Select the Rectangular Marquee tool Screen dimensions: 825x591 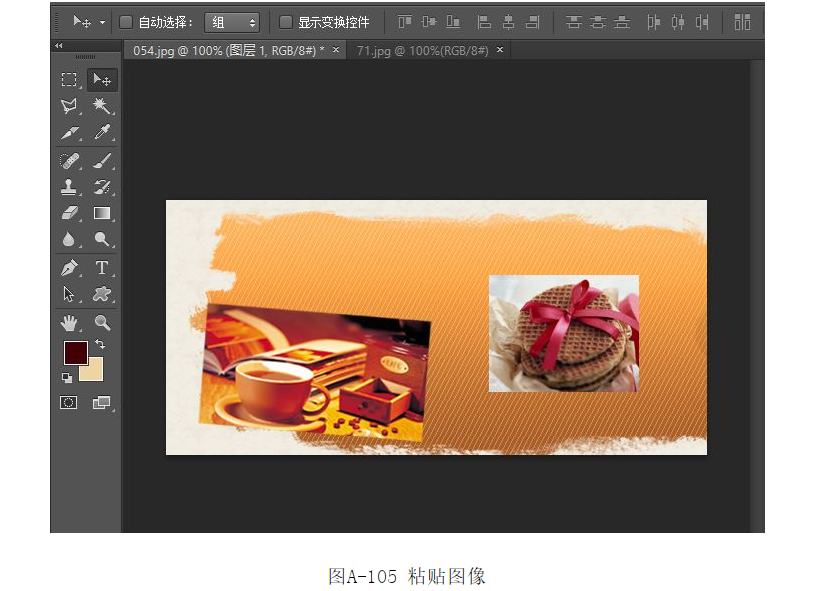tap(69, 80)
